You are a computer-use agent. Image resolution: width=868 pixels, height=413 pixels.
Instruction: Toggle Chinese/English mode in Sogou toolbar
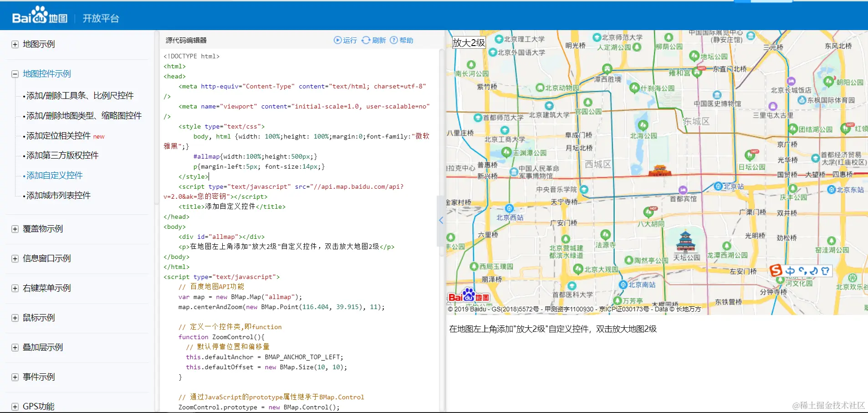[x=790, y=271]
